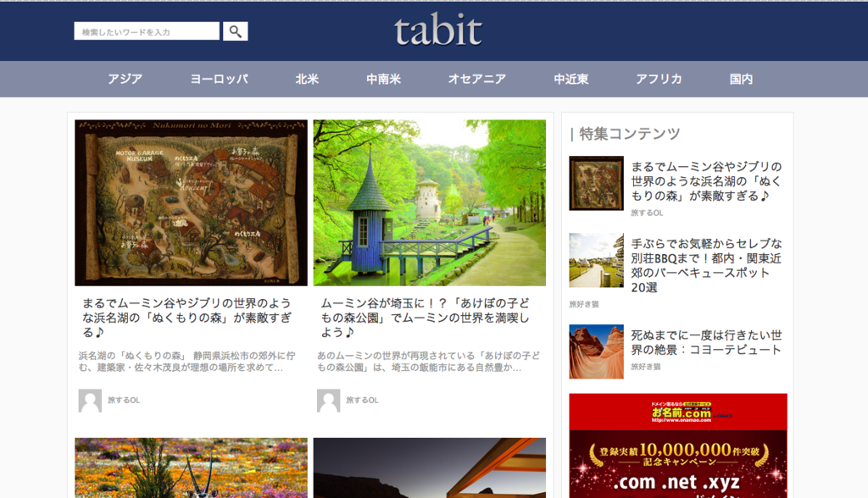
Task: Click the あのムーミンの世界 article excerpt
Action: (x=428, y=362)
